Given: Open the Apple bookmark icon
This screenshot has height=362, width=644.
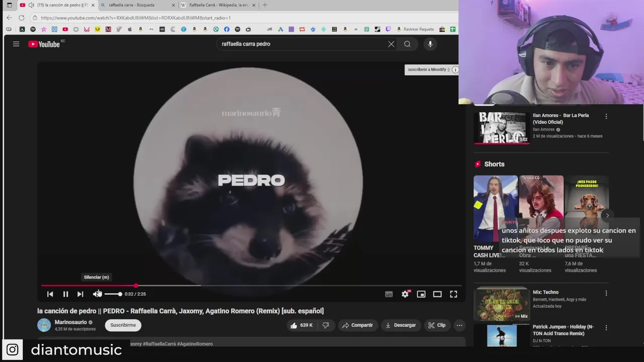Looking at the screenshot, I should click(x=130, y=29).
